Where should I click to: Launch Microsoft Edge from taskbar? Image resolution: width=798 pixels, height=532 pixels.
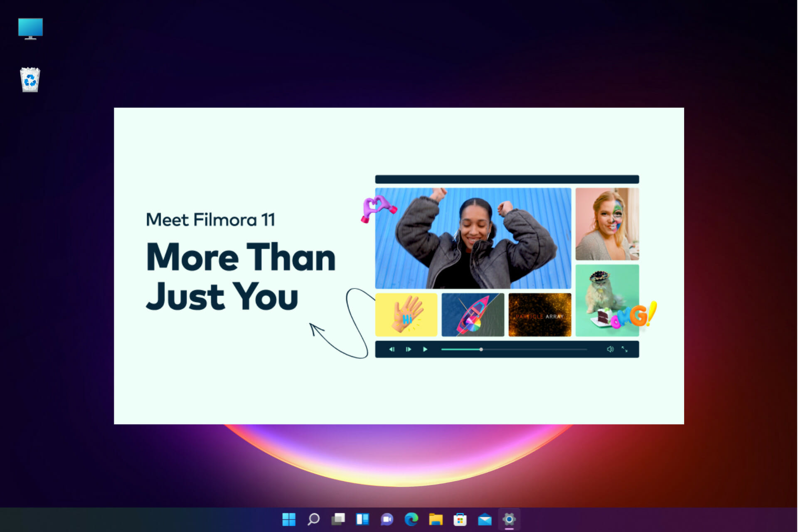411,519
